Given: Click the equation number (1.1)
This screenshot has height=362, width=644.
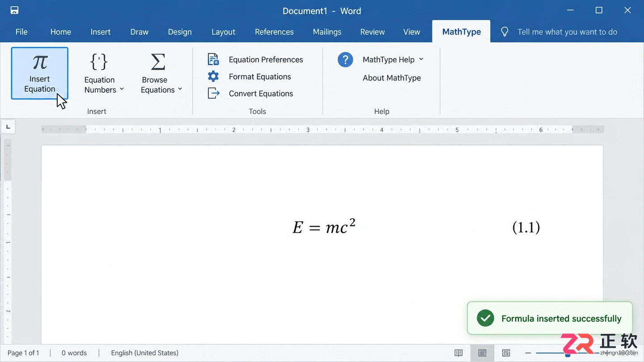Looking at the screenshot, I should coord(526,227).
